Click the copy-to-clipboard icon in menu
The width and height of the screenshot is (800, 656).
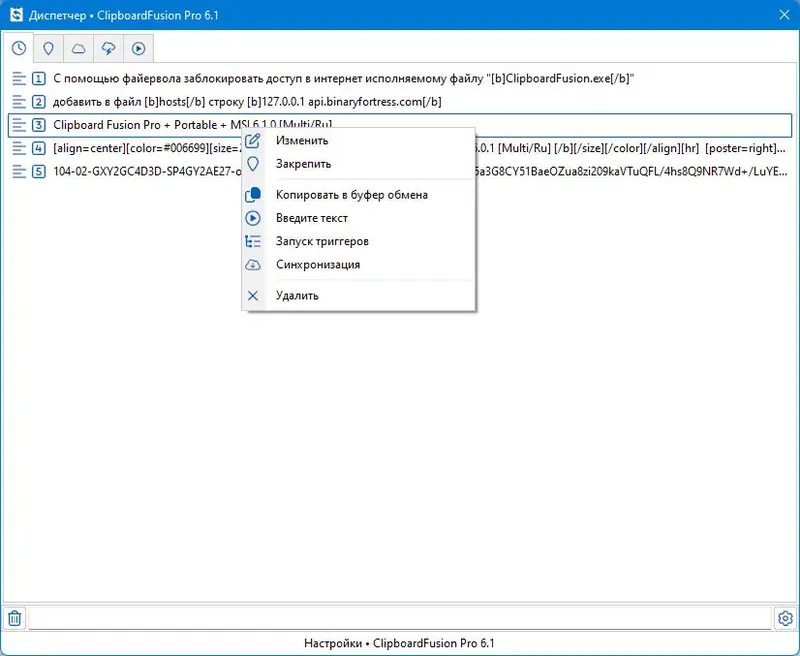pyautogui.click(x=253, y=195)
